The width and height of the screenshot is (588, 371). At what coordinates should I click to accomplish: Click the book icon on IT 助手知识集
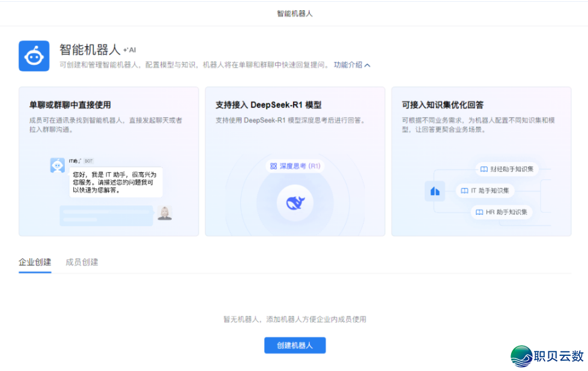click(464, 191)
